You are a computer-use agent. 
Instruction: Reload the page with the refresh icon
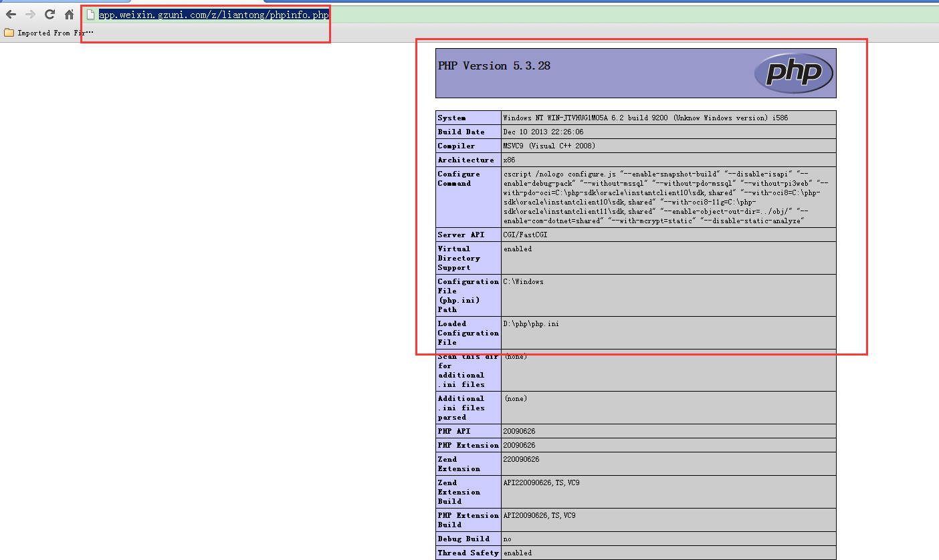49,14
